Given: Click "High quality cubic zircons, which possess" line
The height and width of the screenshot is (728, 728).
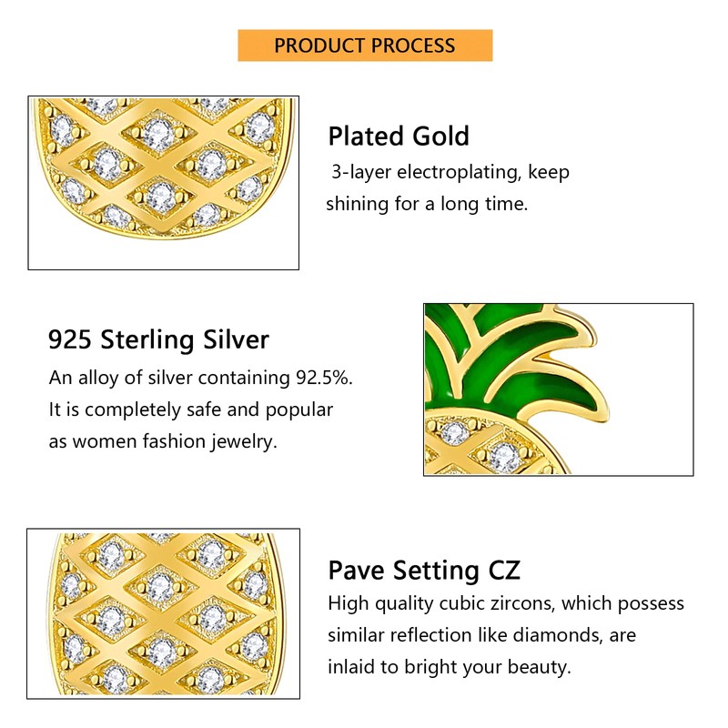Looking at the screenshot, I should (505, 603).
